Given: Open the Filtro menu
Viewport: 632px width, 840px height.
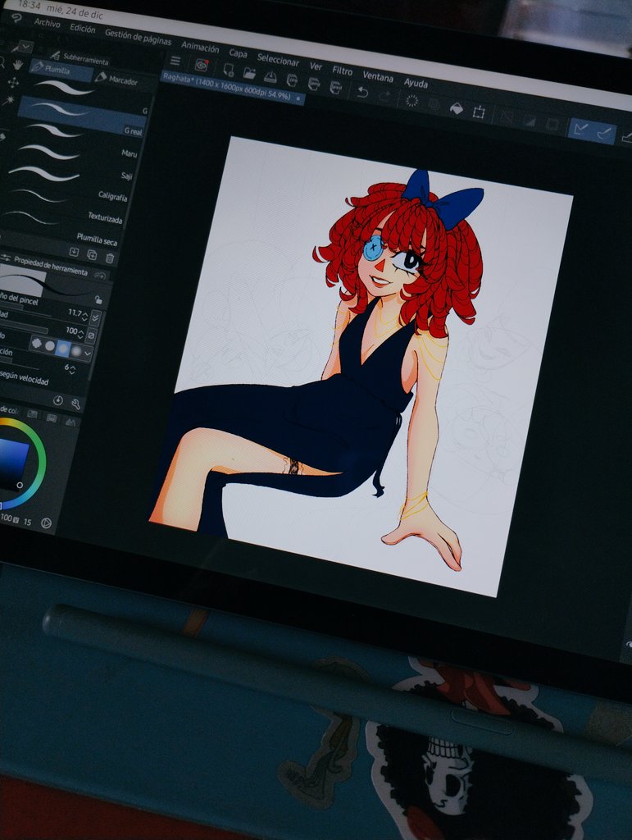Looking at the screenshot, I should pyautogui.click(x=343, y=71).
